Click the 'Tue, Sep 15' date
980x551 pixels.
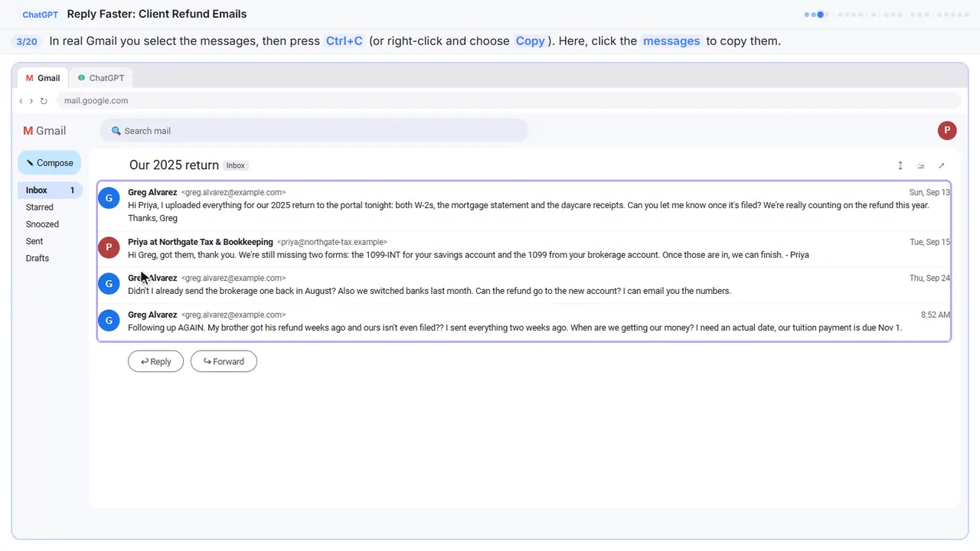click(929, 242)
